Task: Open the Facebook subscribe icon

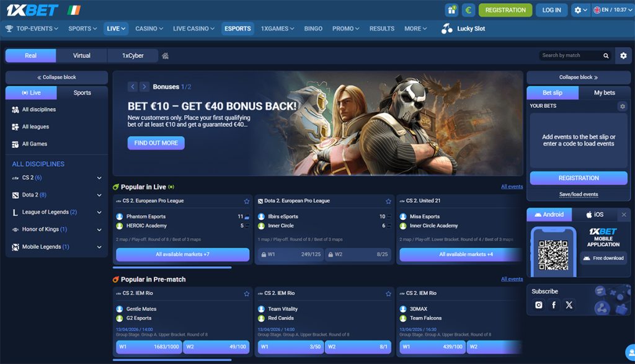Action: coord(554,305)
